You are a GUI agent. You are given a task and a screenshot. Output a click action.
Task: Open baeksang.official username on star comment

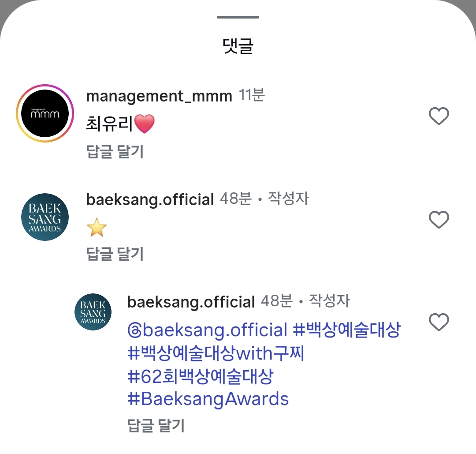[x=150, y=200]
